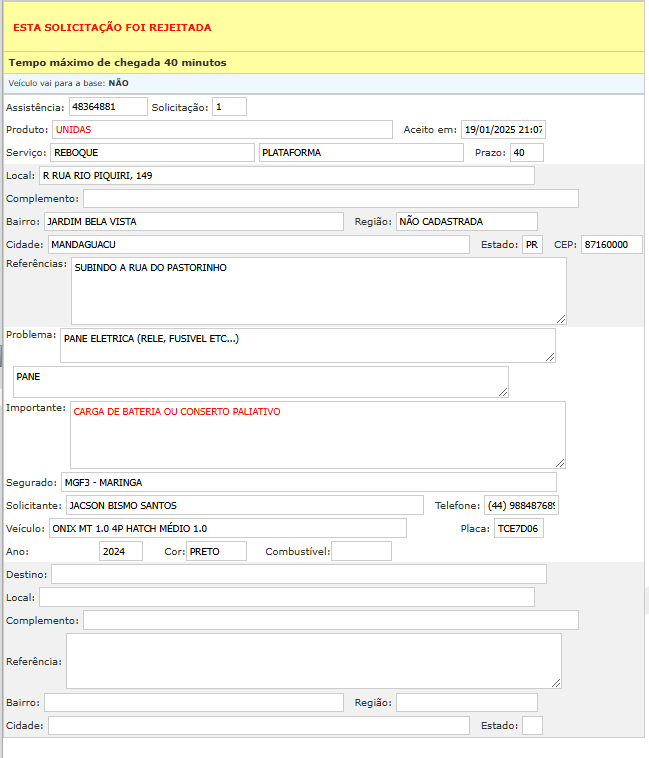This screenshot has height=758, width=649.
Task: Click the empty Combustível field
Action: (x=361, y=551)
